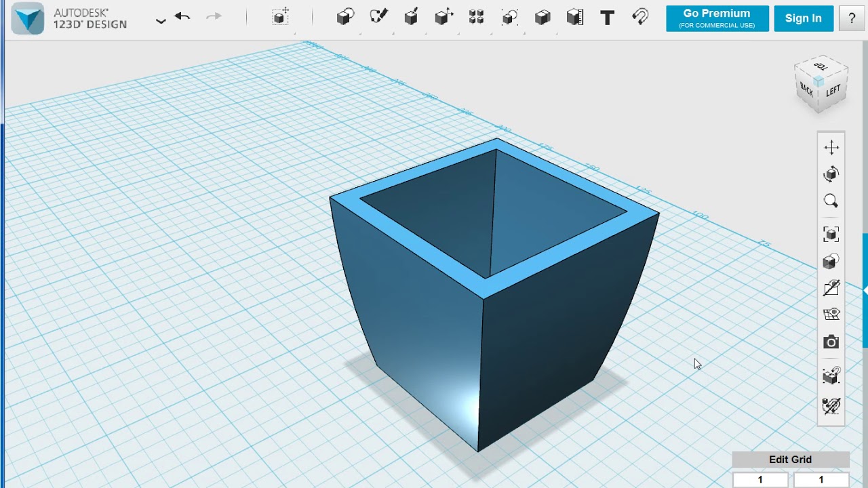Image resolution: width=868 pixels, height=488 pixels.
Task: Open the Measure tool
Action: click(x=575, y=17)
